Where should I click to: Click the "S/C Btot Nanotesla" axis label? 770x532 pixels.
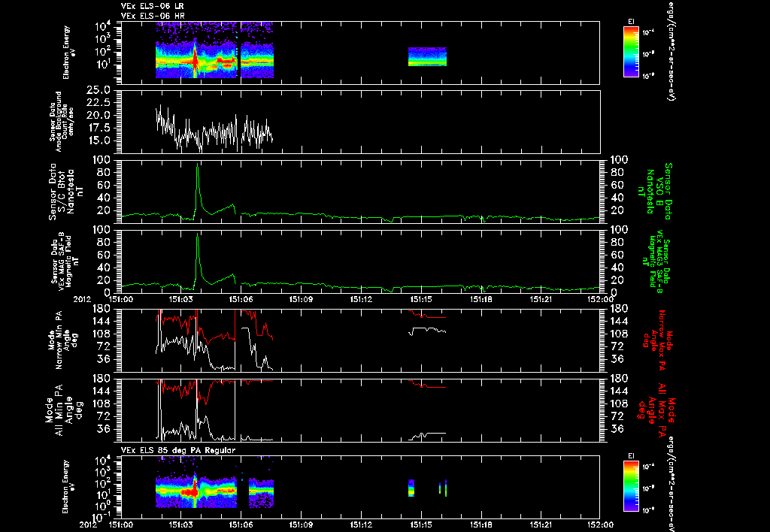pos(65,192)
